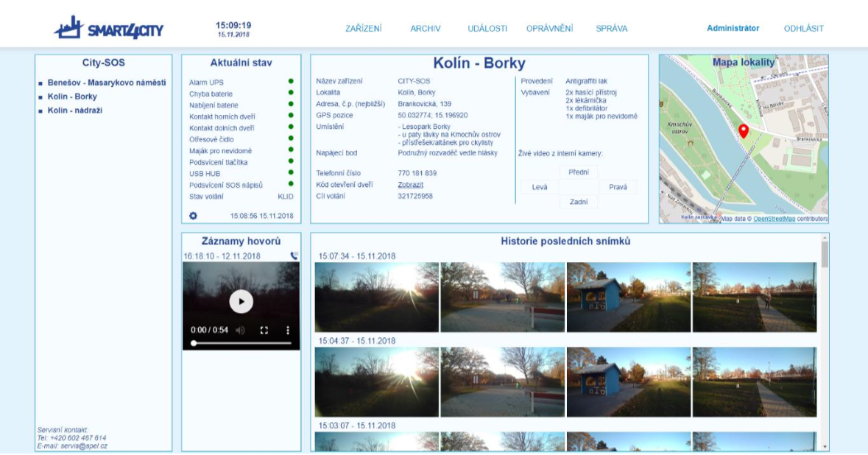Screen dimensions: 868x455
Task: Select the Levá camera view
Action: (x=540, y=187)
